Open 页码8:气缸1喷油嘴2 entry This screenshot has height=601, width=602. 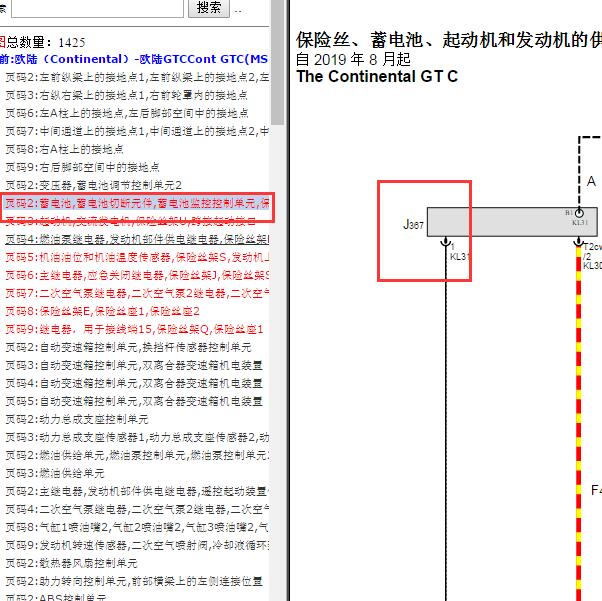click(x=137, y=528)
